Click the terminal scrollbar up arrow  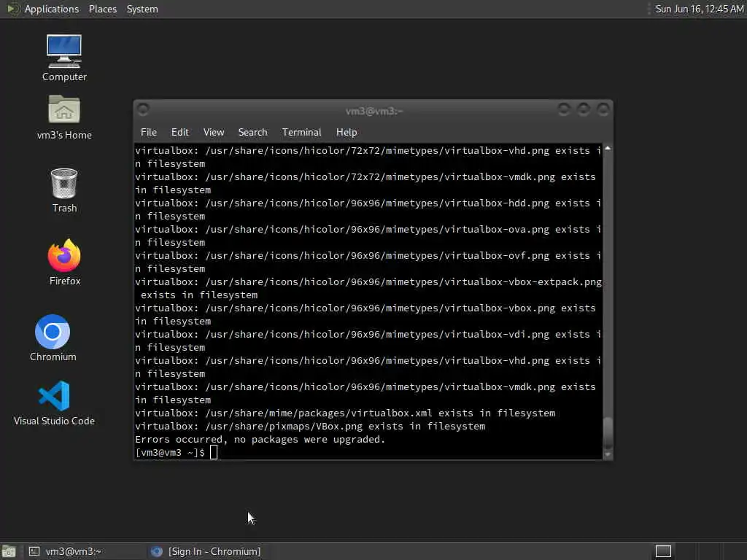pos(608,149)
